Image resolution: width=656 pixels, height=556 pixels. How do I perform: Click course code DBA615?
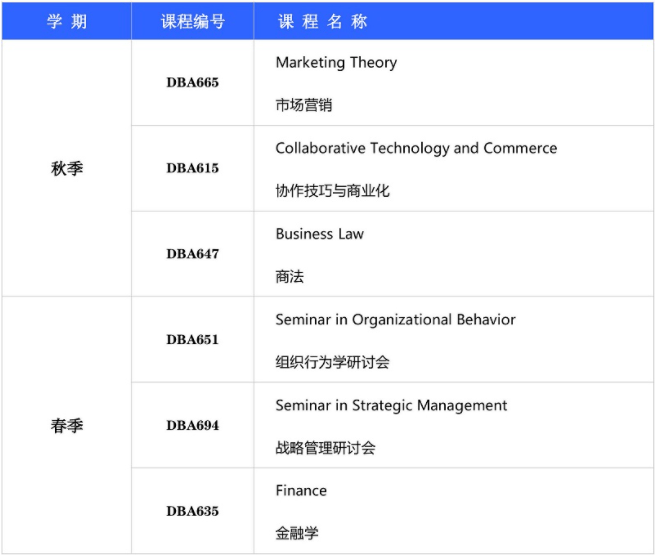(192, 168)
